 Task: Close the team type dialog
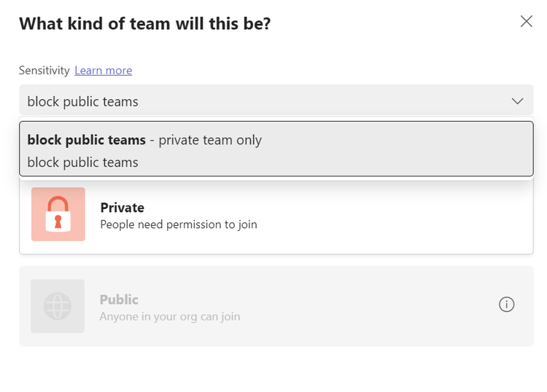coord(526,22)
